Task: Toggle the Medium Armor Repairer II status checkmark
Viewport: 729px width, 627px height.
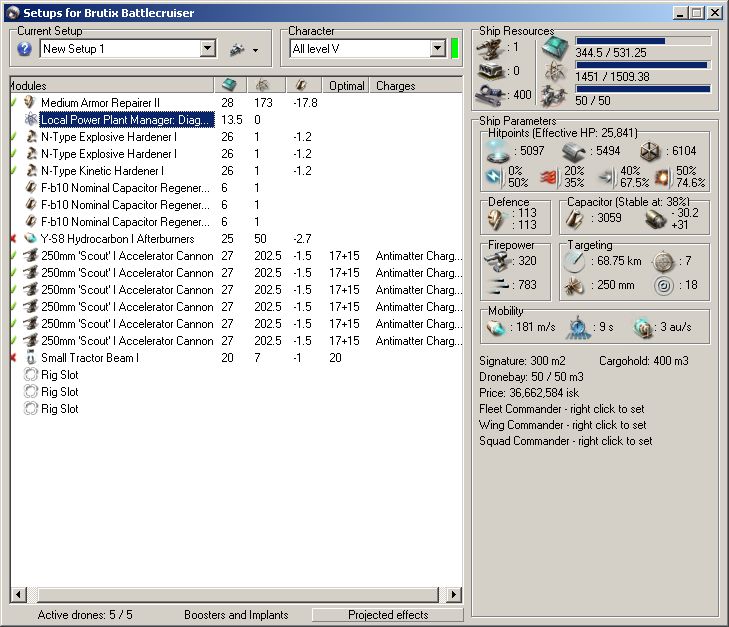Action: [13, 103]
